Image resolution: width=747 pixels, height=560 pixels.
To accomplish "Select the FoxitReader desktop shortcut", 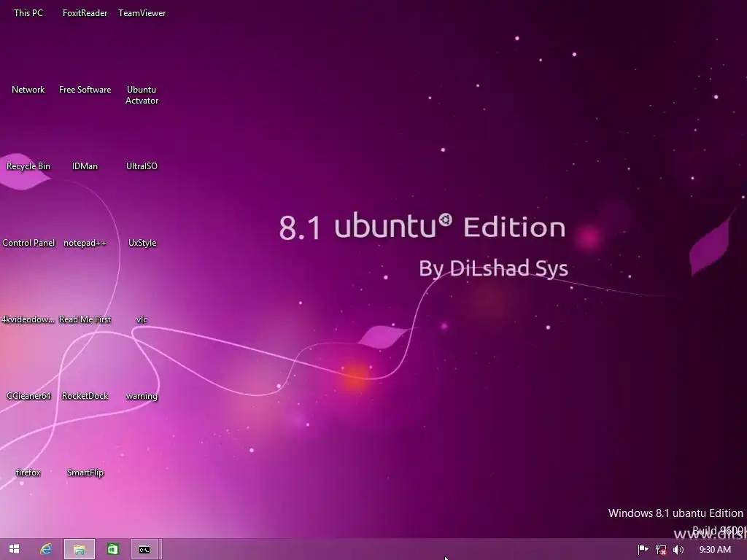I will (x=85, y=13).
